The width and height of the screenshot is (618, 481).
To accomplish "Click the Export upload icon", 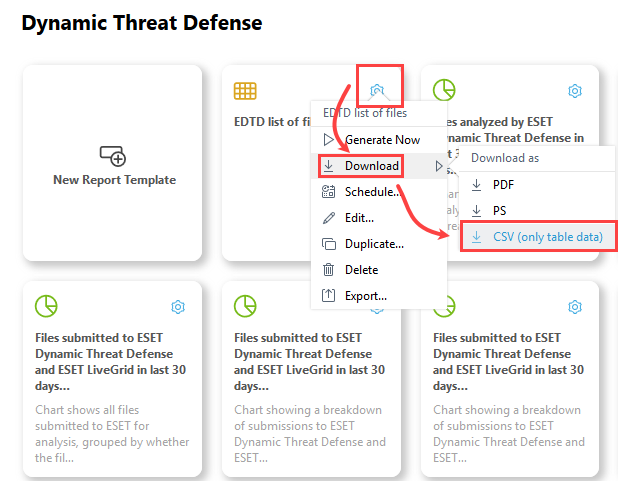I will (x=328, y=295).
